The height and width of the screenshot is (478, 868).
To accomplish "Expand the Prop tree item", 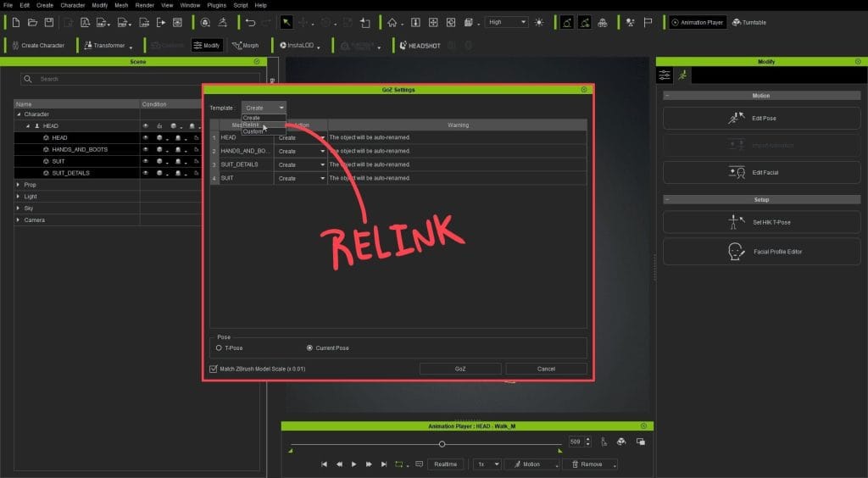I will tap(19, 185).
